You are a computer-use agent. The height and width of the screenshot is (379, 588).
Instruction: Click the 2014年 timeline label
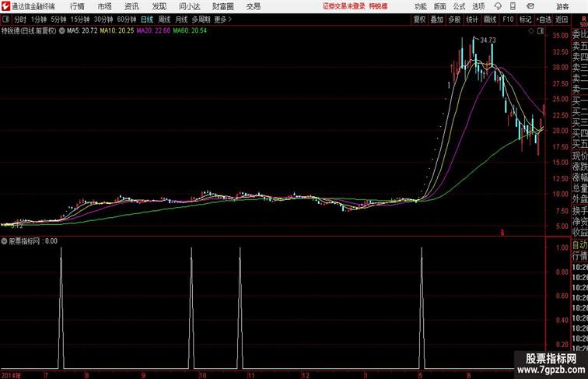pos(11,375)
